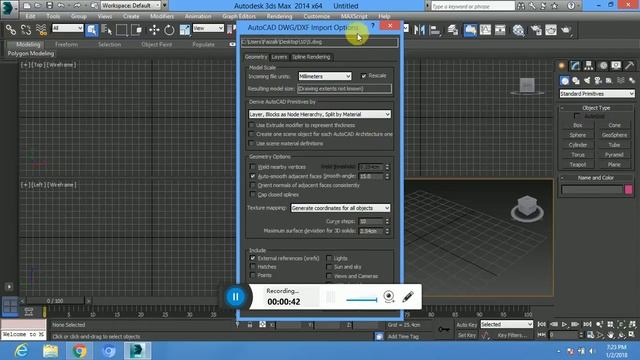Viewport: 640px width, 360px height.
Task: Open the Utilities hammer panel tab
Action: point(629,66)
